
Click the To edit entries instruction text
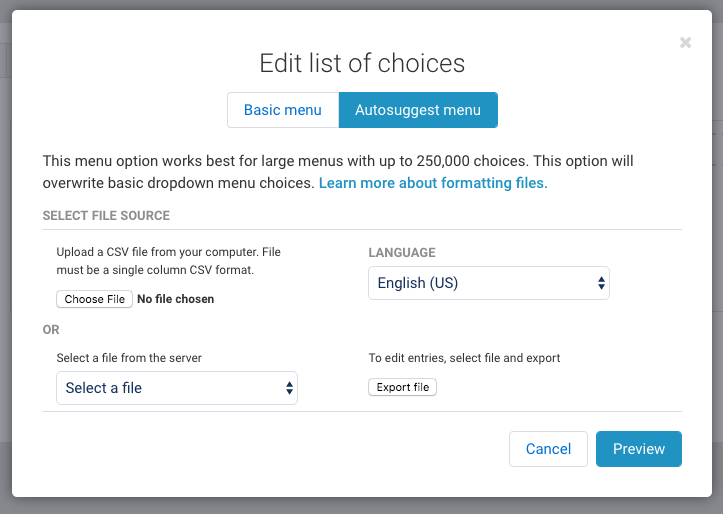point(464,357)
